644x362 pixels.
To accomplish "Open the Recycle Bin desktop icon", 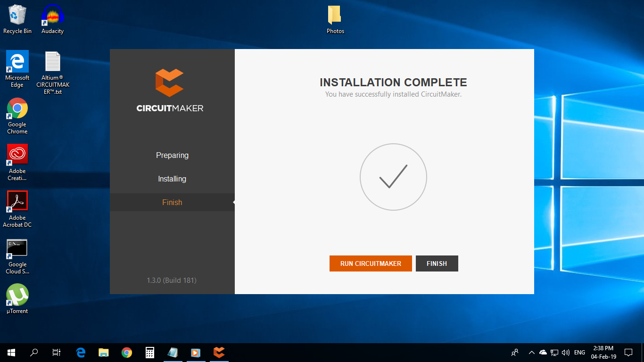I will [x=17, y=19].
